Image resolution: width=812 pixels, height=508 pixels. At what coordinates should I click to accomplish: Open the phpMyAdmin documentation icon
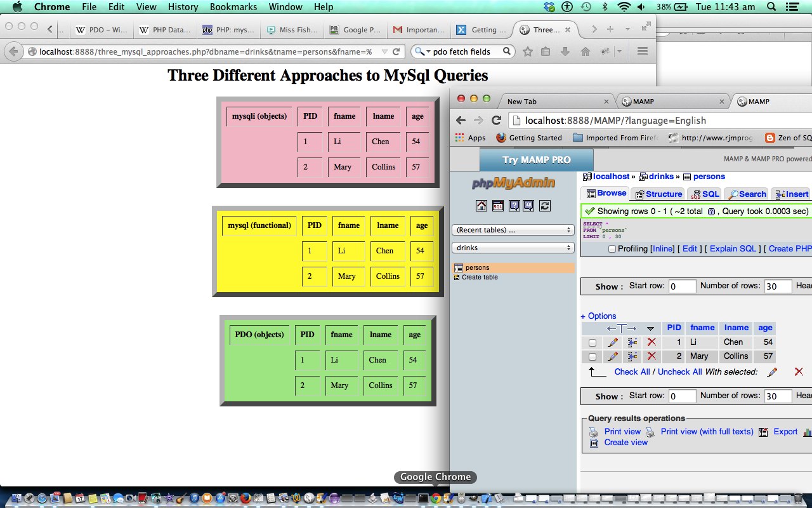[514, 206]
